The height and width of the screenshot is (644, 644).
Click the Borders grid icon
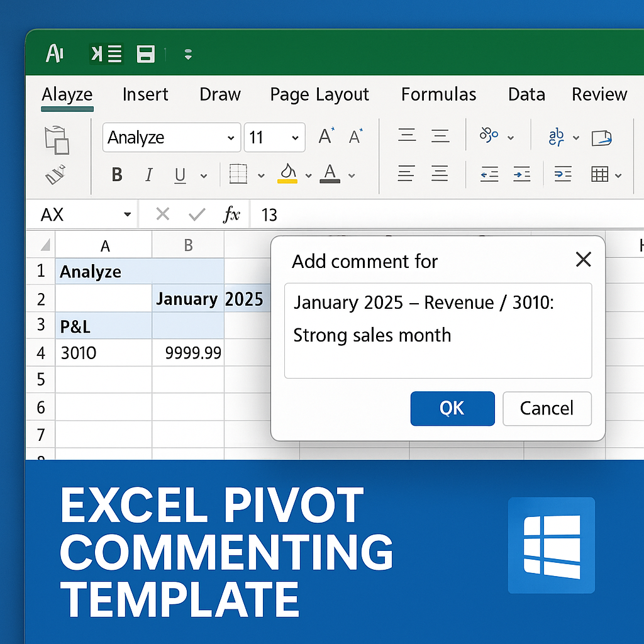click(238, 174)
